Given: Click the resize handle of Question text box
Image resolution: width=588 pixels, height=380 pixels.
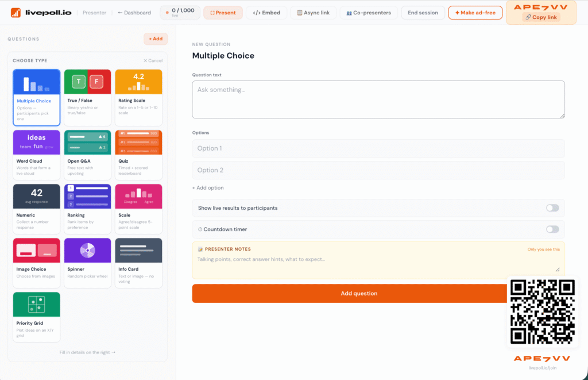Looking at the screenshot, I should 562,116.
